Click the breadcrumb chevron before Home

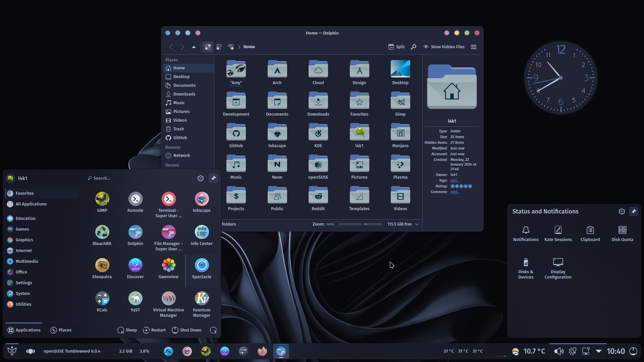pyautogui.click(x=239, y=47)
